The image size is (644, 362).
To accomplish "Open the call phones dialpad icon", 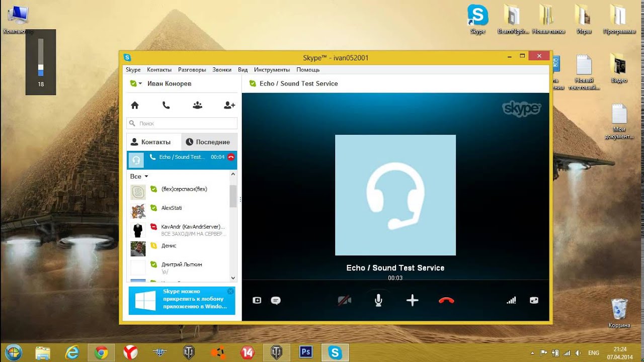I will (166, 105).
